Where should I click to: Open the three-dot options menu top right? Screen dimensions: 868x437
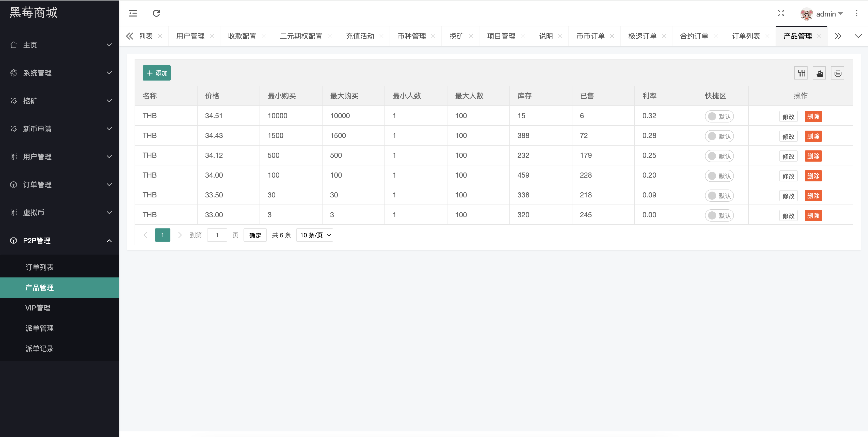tap(857, 13)
